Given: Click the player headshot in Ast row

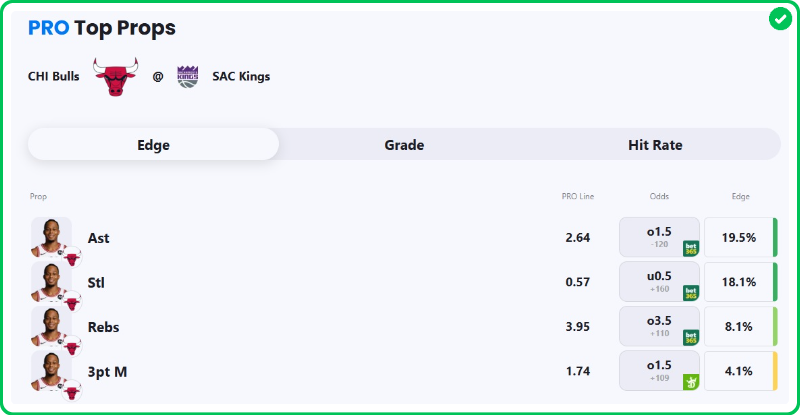Looking at the screenshot, I should (x=51, y=238).
